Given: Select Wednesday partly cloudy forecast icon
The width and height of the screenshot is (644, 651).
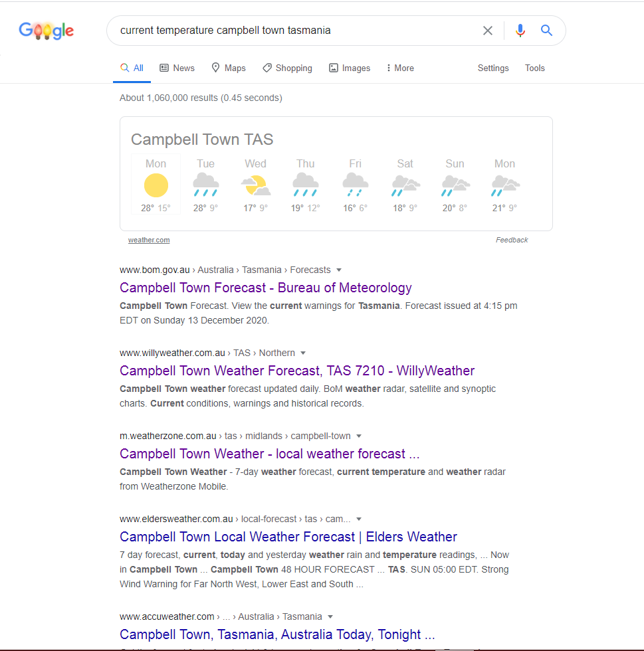Looking at the screenshot, I should pos(255,185).
